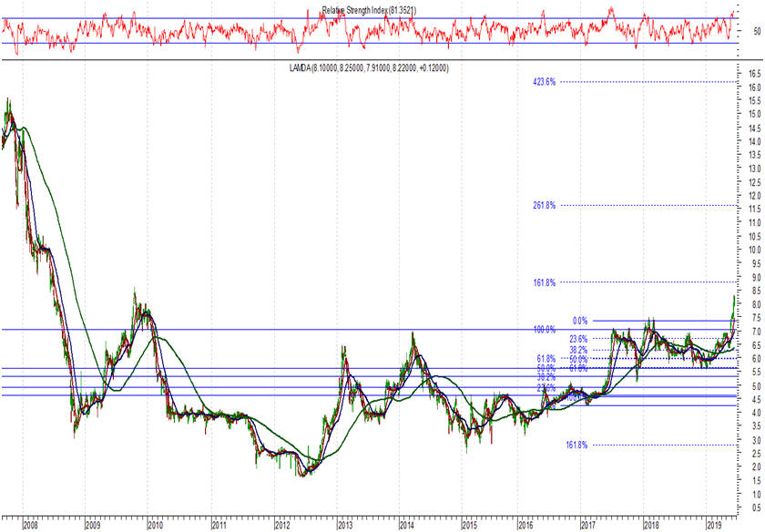Click the 4.0 price axis value
This screenshot has width=765, height=532.
point(756,413)
